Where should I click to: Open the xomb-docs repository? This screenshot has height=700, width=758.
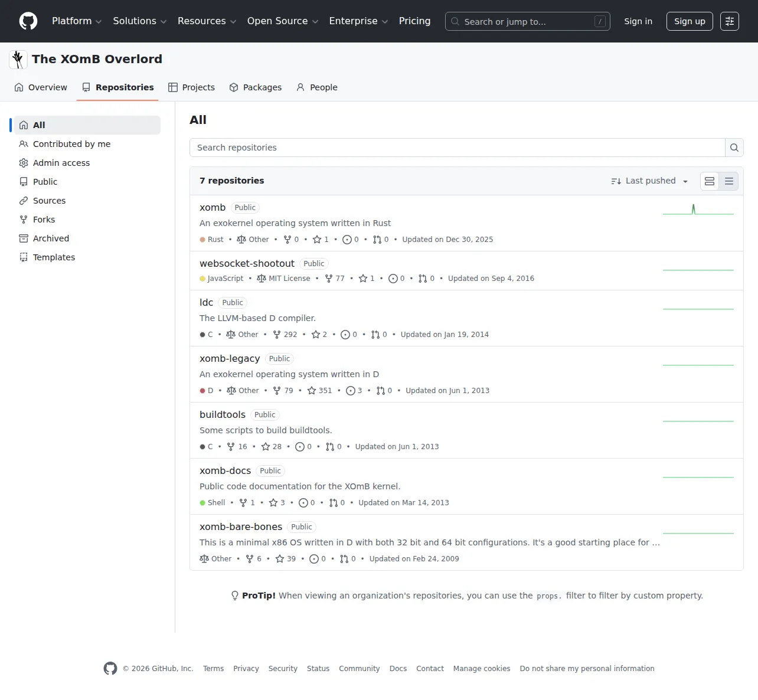[x=225, y=471]
